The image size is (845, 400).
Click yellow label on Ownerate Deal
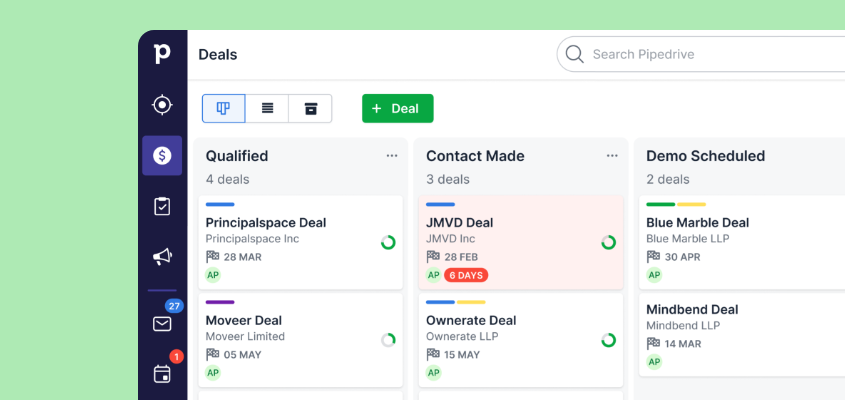pyautogui.click(x=471, y=302)
